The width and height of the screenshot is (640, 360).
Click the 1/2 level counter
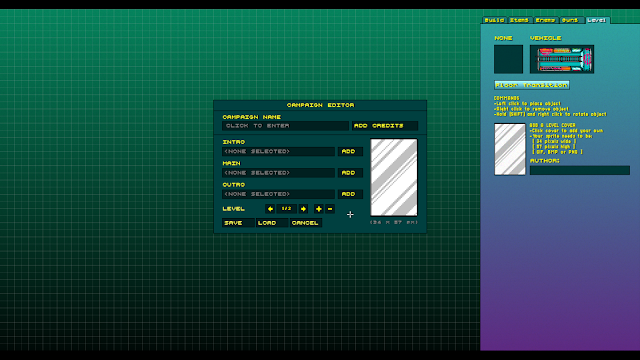pyautogui.click(x=287, y=209)
